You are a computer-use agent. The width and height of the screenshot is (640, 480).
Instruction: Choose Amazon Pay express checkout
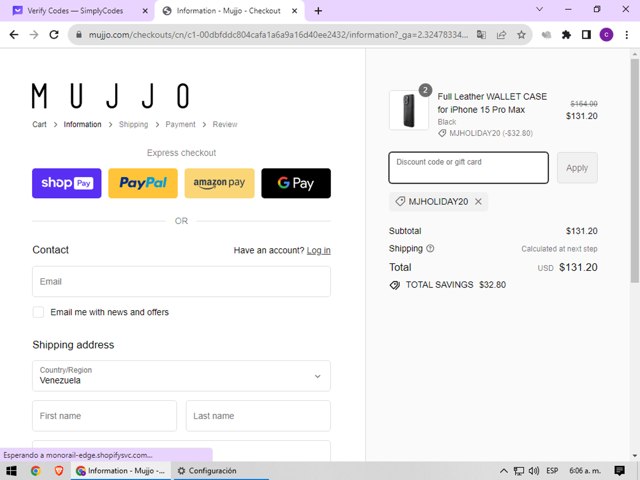pos(219,183)
